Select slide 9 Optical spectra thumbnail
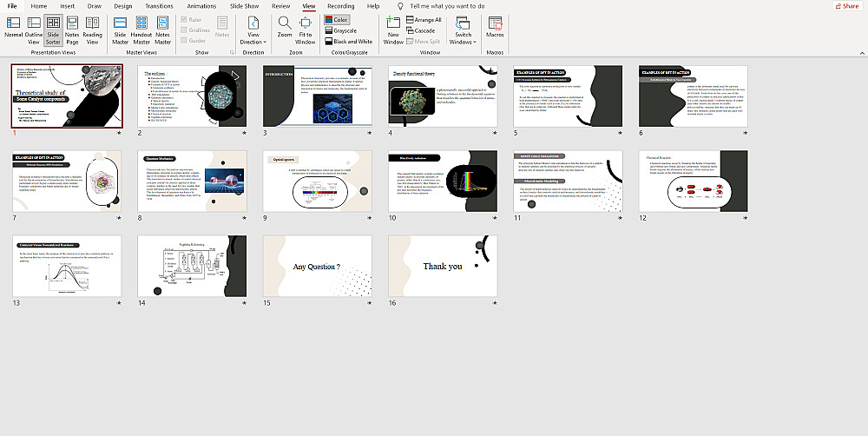Screen dimensions: 868x436 317,182
